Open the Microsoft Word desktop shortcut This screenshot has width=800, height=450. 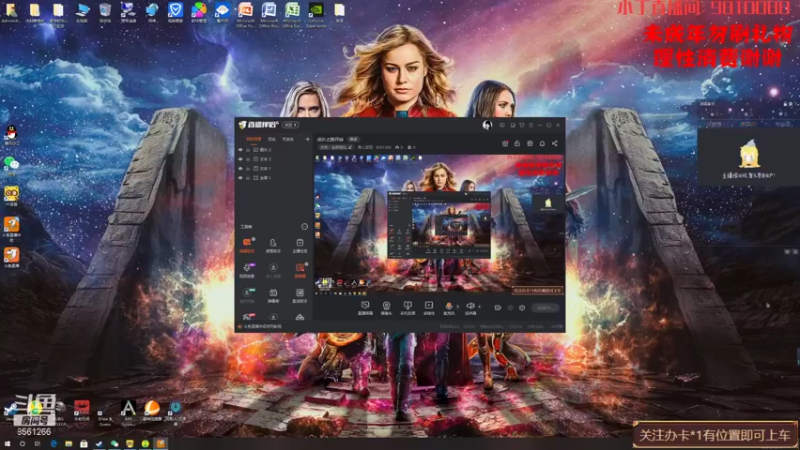point(268,14)
